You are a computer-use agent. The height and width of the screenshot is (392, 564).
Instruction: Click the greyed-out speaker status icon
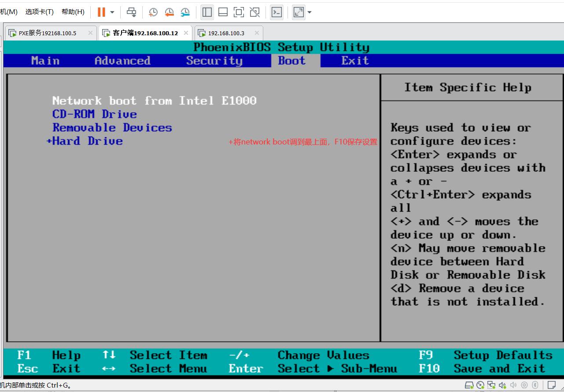(513, 385)
